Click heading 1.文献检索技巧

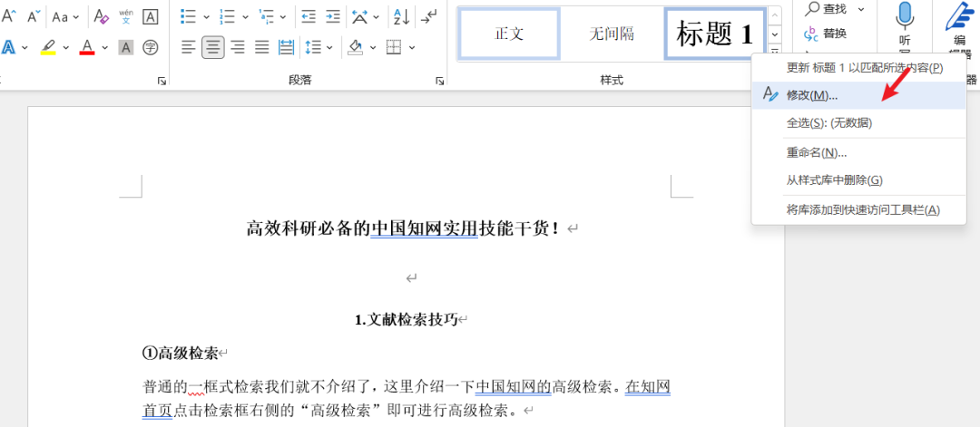[x=407, y=320]
